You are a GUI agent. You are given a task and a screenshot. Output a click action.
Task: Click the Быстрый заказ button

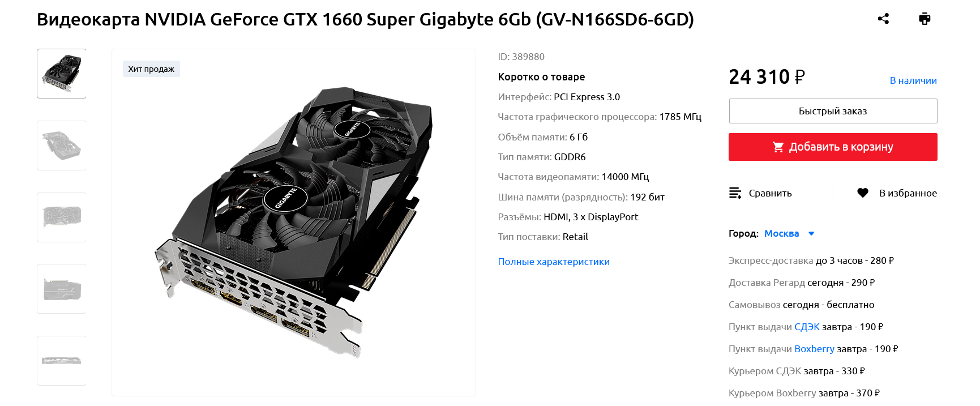(x=833, y=111)
